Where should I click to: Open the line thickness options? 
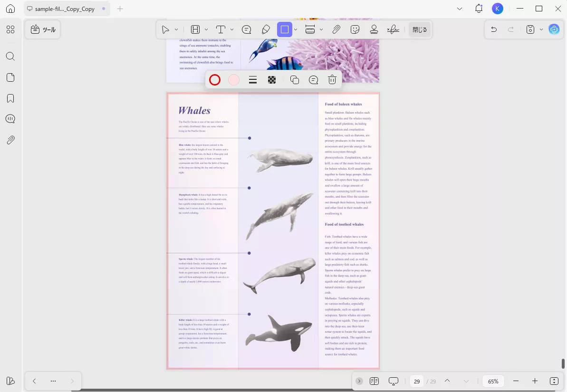pos(253,80)
